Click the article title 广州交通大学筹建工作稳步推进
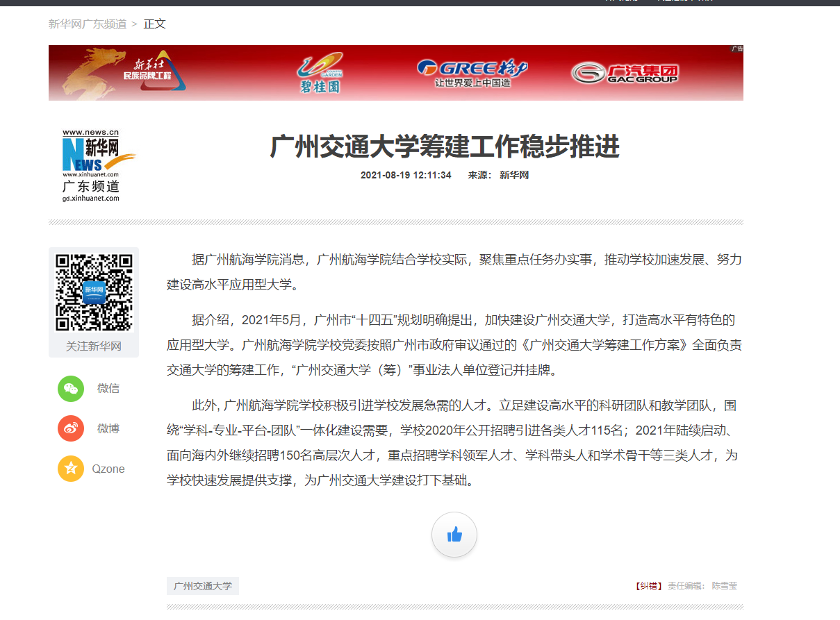The height and width of the screenshot is (620, 840). [445, 146]
